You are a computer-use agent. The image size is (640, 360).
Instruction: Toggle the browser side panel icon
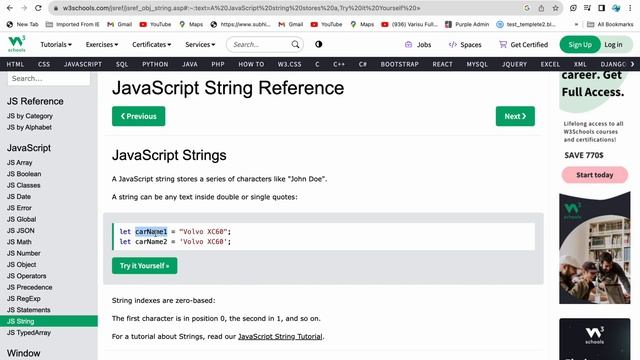[602, 8]
